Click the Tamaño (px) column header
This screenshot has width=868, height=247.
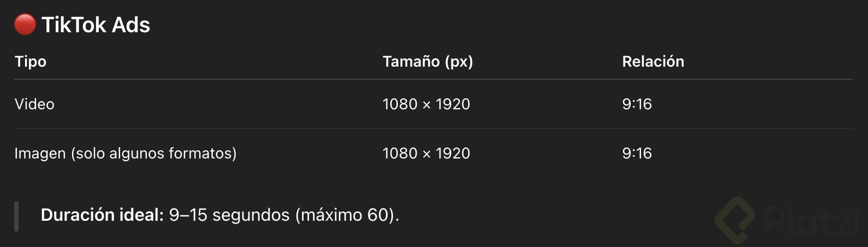[427, 61]
